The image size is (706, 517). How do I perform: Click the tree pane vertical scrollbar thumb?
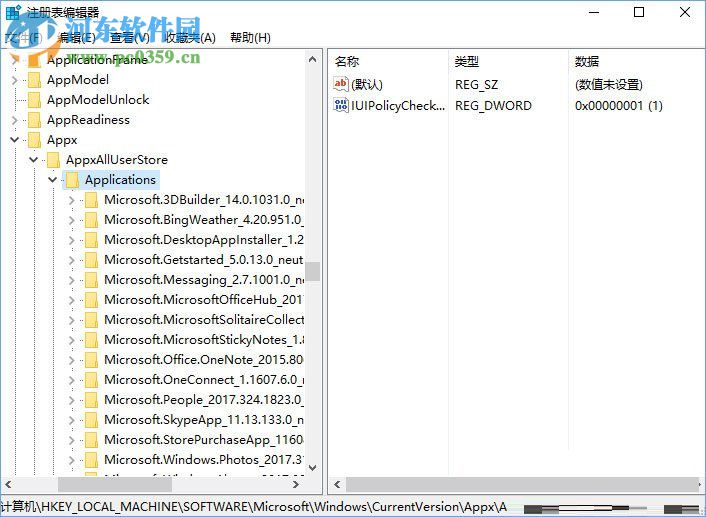312,272
